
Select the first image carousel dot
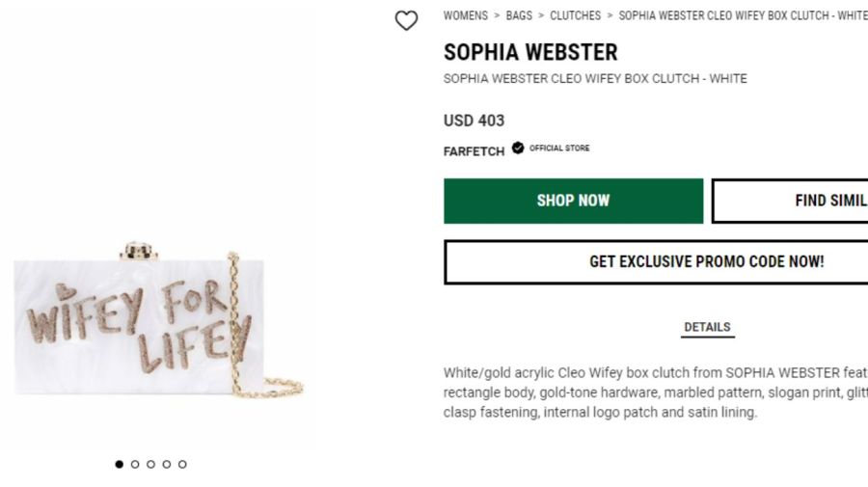(x=120, y=464)
